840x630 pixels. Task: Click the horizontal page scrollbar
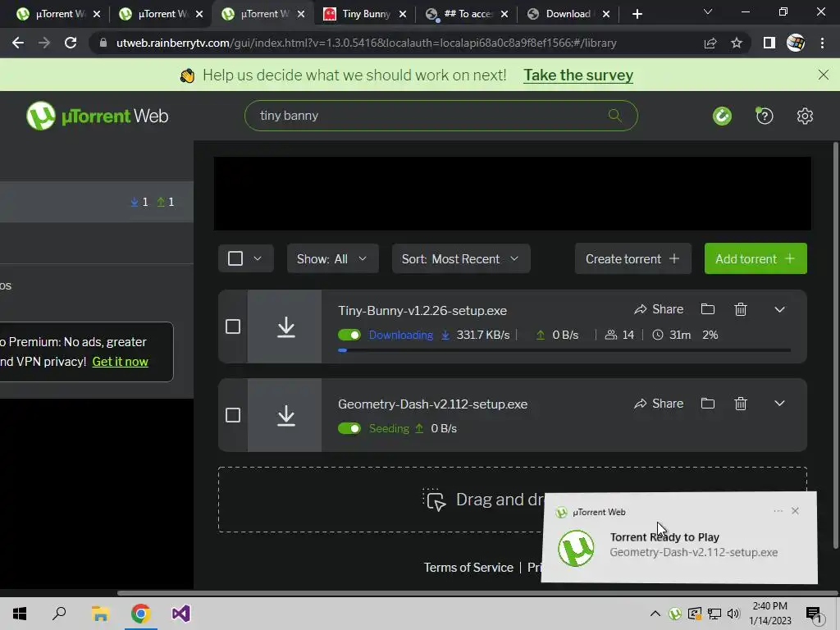coord(477,593)
